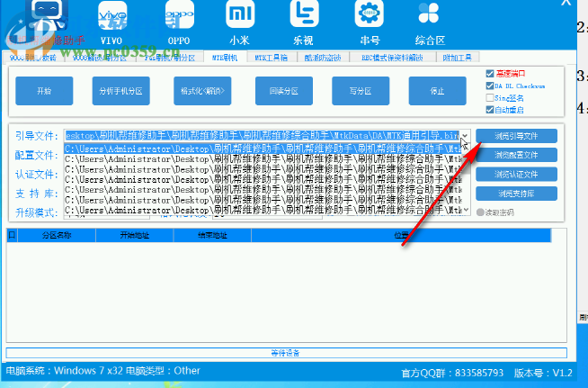Click the status text 电脑系统:Windows 7 x32
The width and height of the screenshot is (588, 388).
pyautogui.click(x=65, y=371)
